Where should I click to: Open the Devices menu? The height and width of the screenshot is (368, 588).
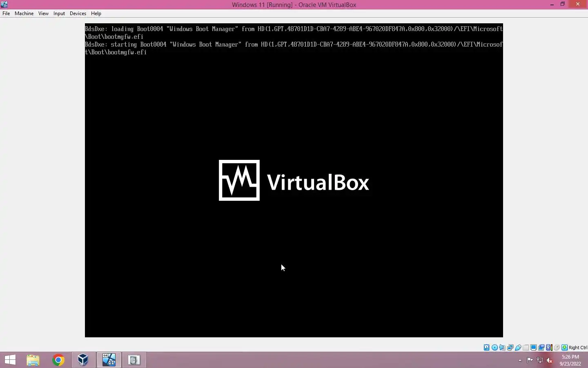point(78,13)
